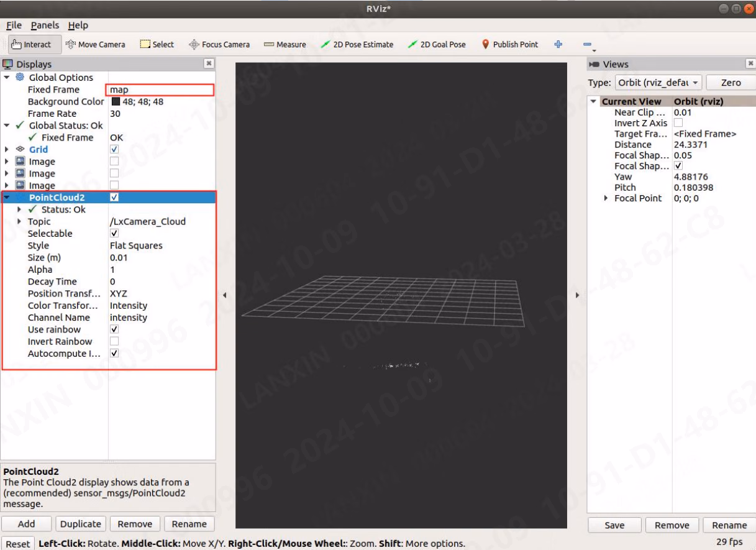This screenshot has height=550, width=756.
Task: Click the Background Color swatch
Action: point(116,101)
